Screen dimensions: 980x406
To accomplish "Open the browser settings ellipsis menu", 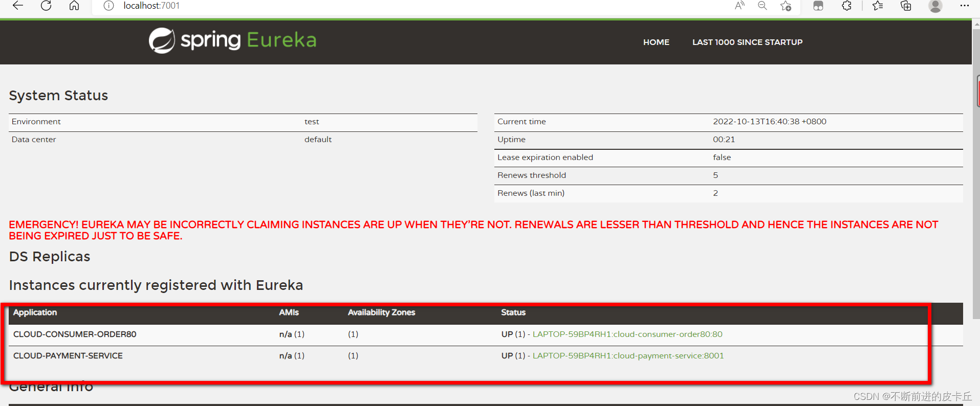I will pyautogui.click(x=965, y=6).
